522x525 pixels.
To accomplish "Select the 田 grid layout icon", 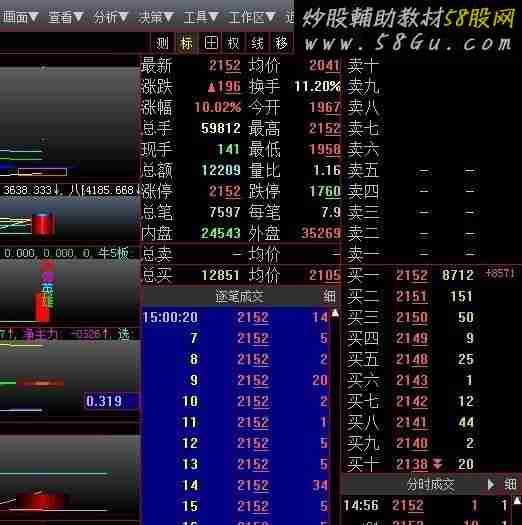I will point(211,43).
